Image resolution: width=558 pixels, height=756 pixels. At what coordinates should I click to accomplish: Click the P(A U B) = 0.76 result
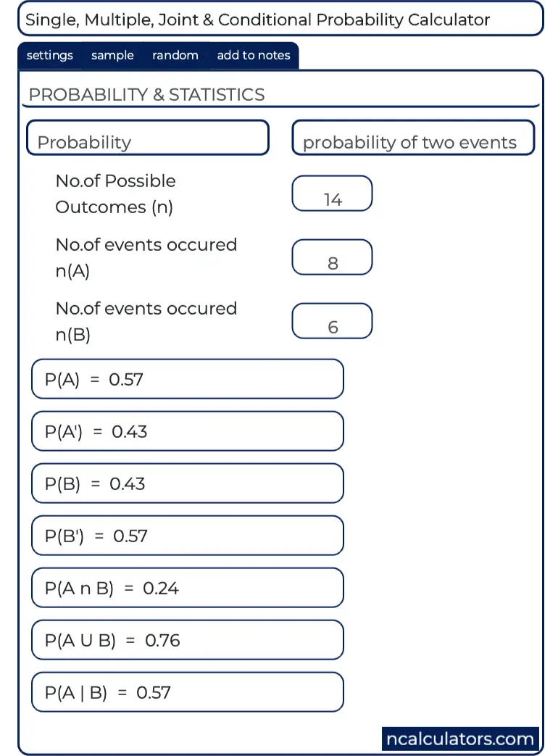pos(187,640)
